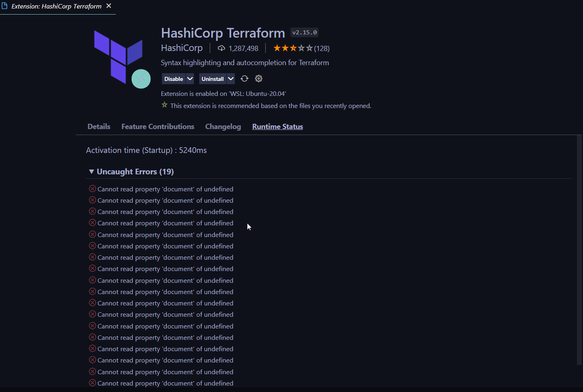Open the Disable button dropdown arrow

point(190,78)
